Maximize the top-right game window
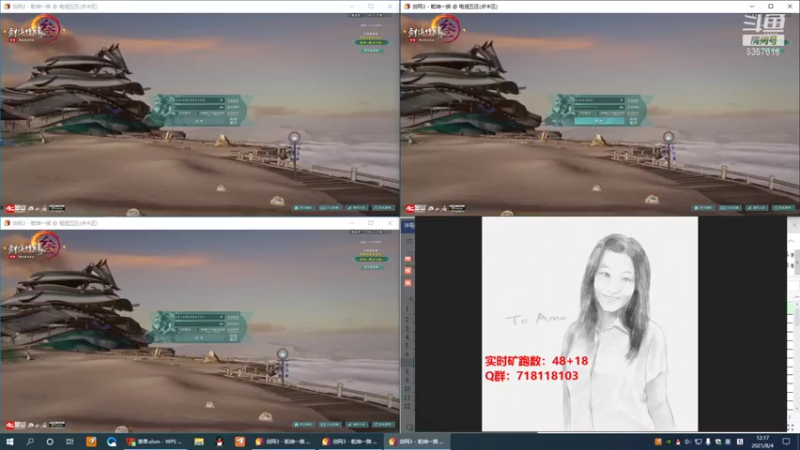The image size is (800, 450). point(771,6)
